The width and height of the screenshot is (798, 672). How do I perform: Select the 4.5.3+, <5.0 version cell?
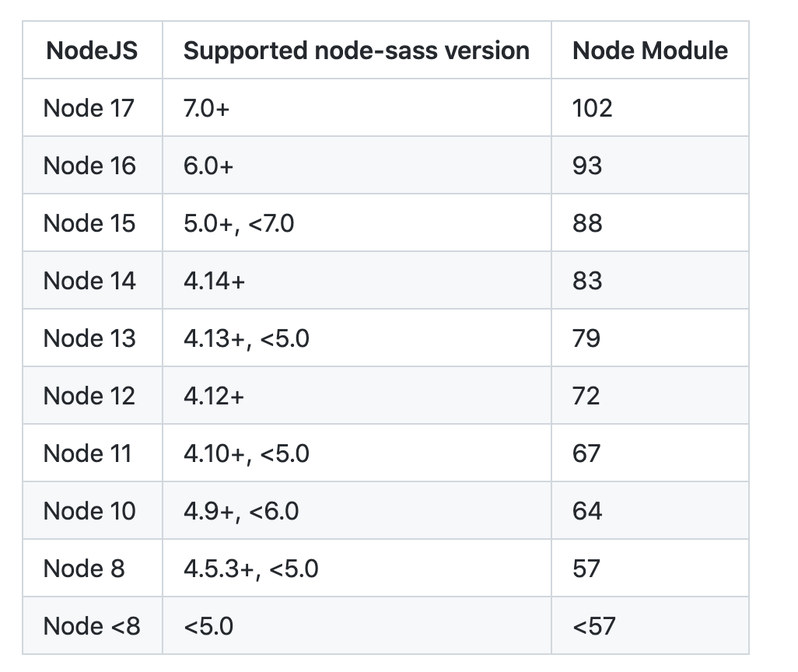tap(250, 569)
